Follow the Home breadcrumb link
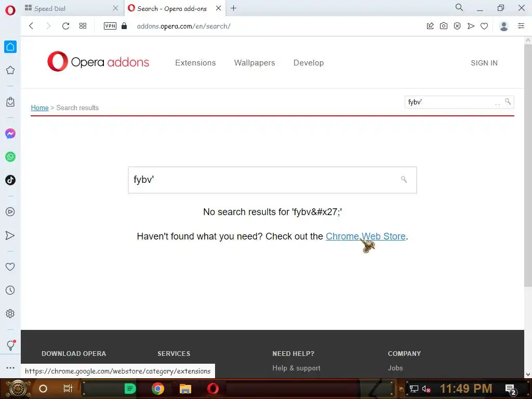Image resolution: width=532 pixels, height=399 pixels. click(x=39, y=108)
